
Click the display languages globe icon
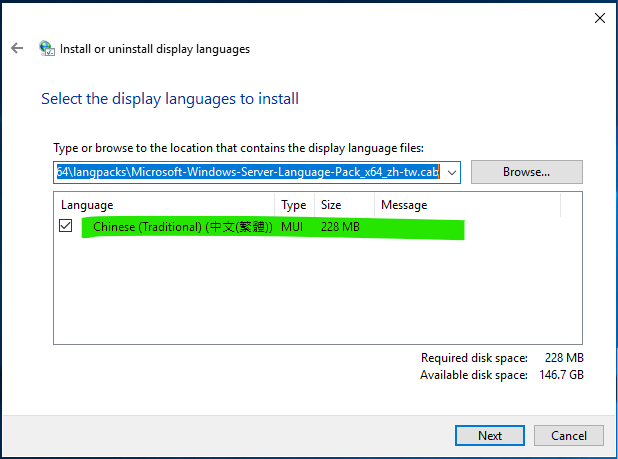coord(47,48)
